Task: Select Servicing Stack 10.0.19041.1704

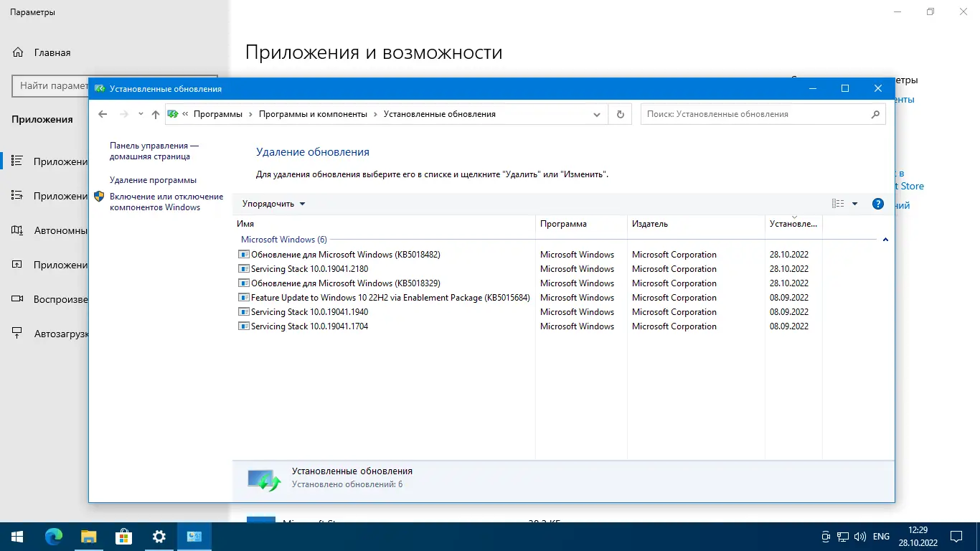Action: pos(528,326)
